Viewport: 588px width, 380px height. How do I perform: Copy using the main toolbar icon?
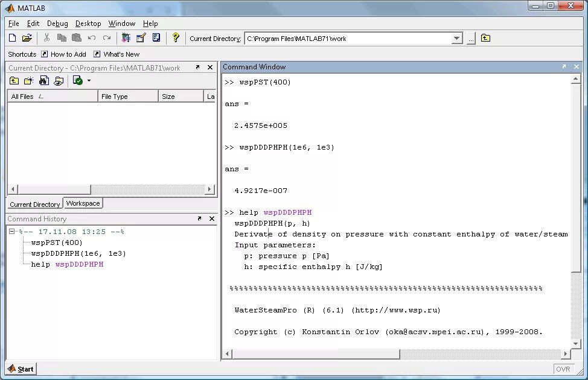[x=62, y=38]
